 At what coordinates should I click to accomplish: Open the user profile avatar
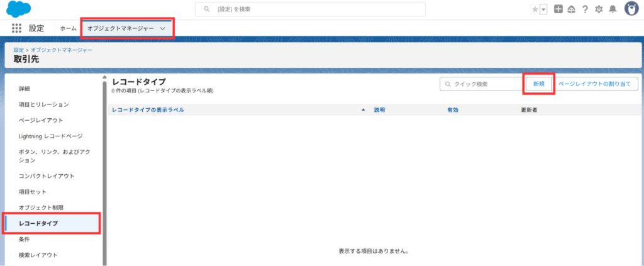(x=631, y=9)
